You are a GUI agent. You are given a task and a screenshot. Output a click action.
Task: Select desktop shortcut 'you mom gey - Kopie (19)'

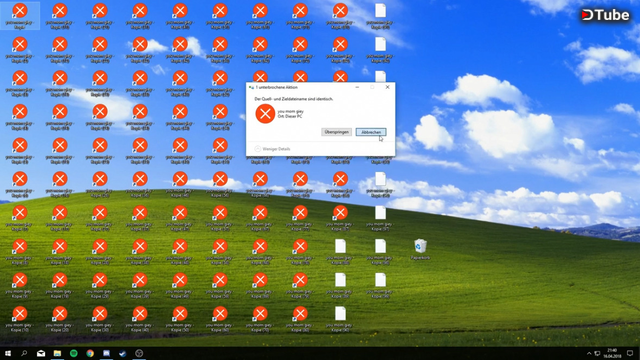click(x=60, y=285)
